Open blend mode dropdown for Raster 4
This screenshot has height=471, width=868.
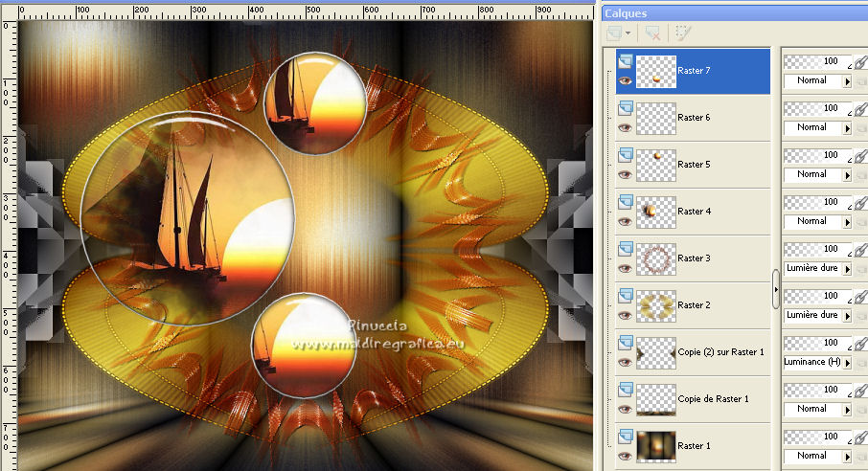pos(847,222)
